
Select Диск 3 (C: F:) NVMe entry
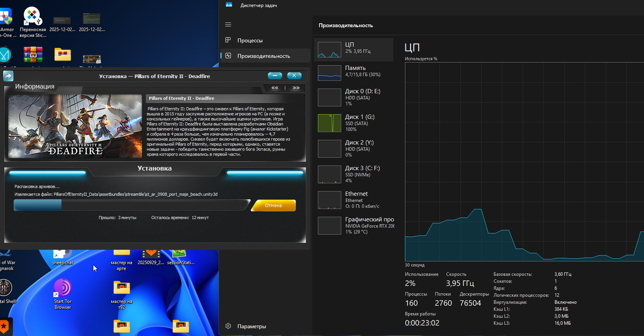[x=354, y=174]
